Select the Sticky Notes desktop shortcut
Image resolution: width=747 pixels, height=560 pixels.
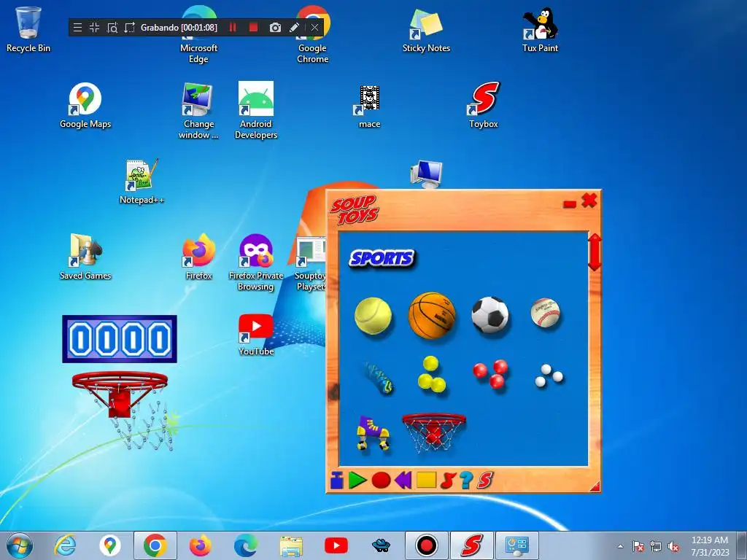click(x=426, y=29)
